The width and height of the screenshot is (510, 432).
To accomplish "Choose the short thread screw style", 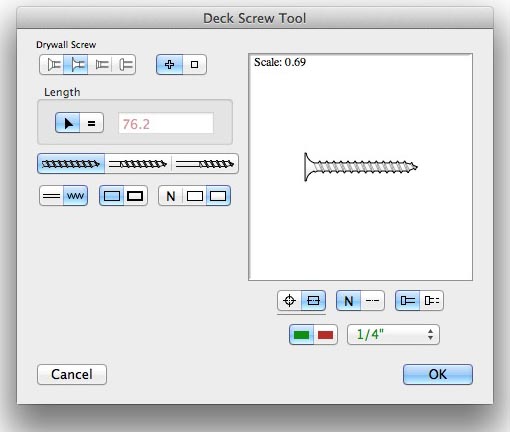I will click(x=205, y=164).
